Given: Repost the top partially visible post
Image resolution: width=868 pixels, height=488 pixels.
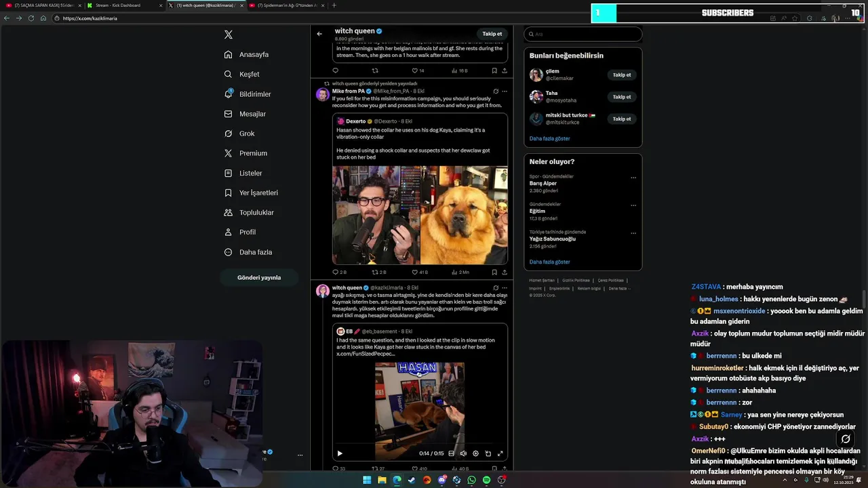Looking at the screenshot, I should click(375, 70).
